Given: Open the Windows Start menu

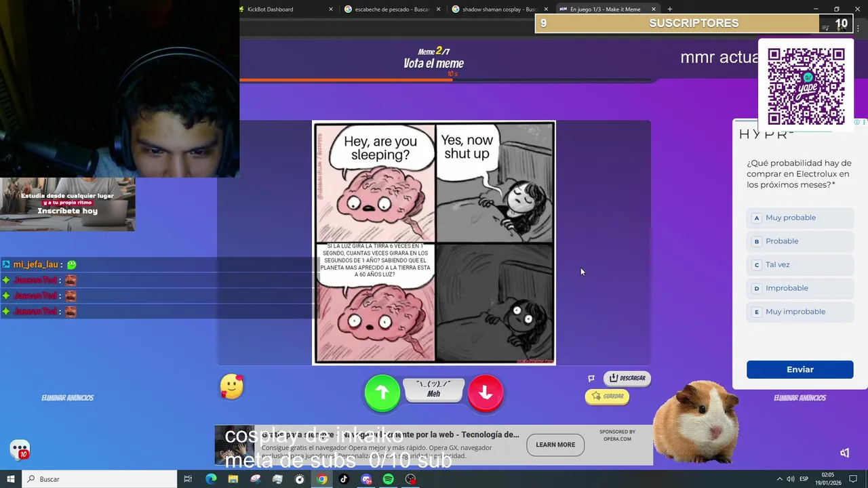Looking at the screenshot, I should point(11,479).
